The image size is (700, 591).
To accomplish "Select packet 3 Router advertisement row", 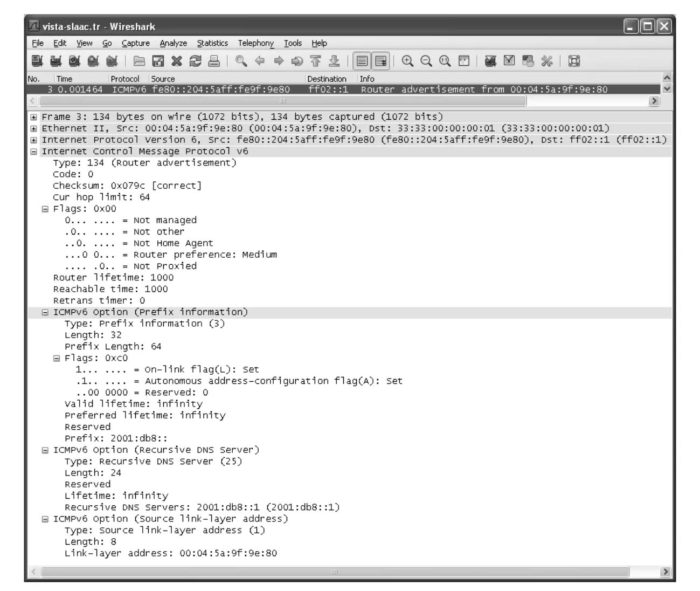I will [x=344, y=90].
